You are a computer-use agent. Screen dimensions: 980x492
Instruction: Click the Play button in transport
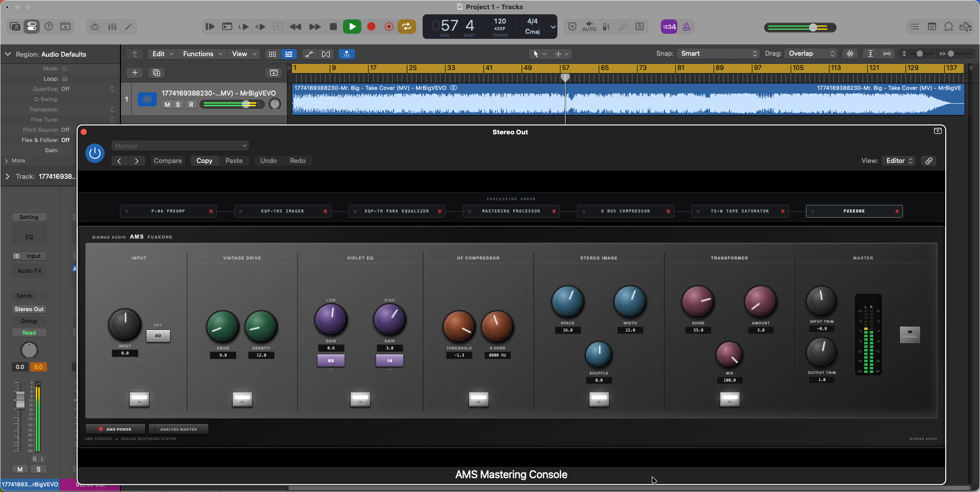[352, 27]
